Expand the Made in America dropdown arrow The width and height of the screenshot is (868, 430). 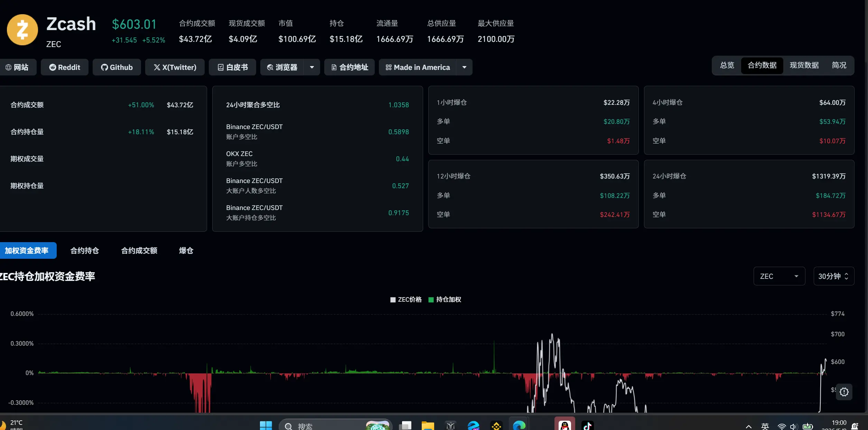pyautogui.click(x=464, y=67)
